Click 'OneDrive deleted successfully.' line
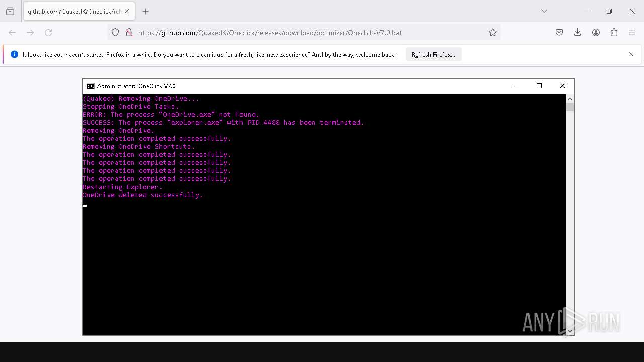The image size is (644, 362). [x=143, y=195]
